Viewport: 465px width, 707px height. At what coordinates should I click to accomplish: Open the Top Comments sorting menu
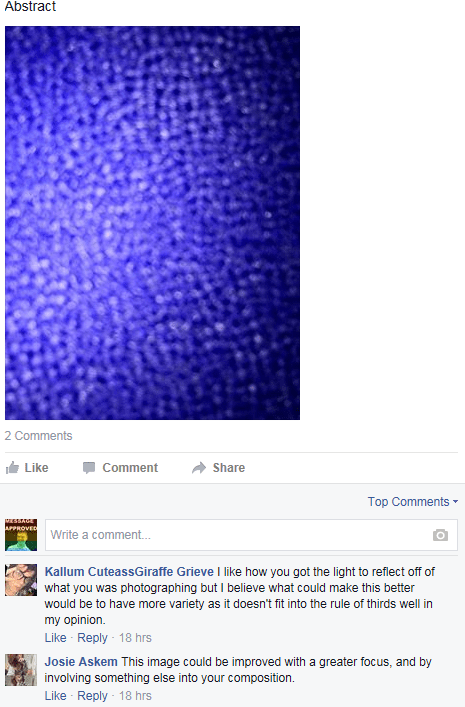point(413,502)
